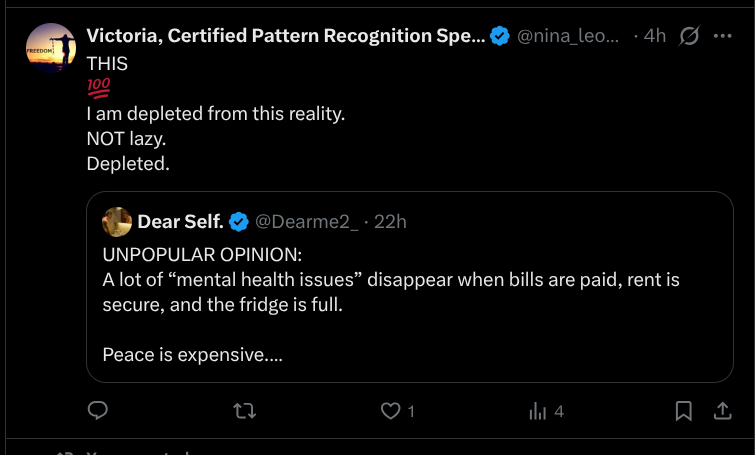The width and height of the screenshot is (755, 455).
Task: Bookmark Victoria's post
Action: (684, 410)
